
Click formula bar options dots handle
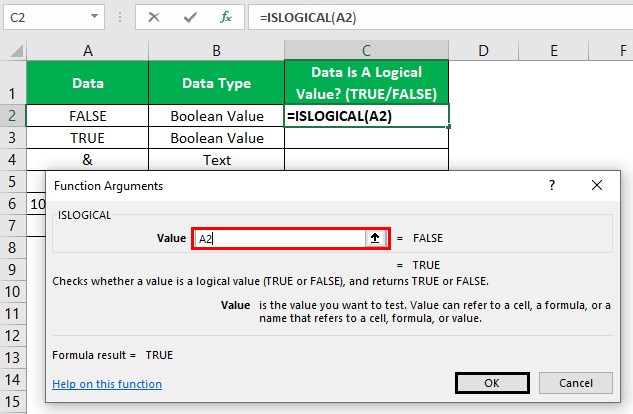[x=120, y=17]
